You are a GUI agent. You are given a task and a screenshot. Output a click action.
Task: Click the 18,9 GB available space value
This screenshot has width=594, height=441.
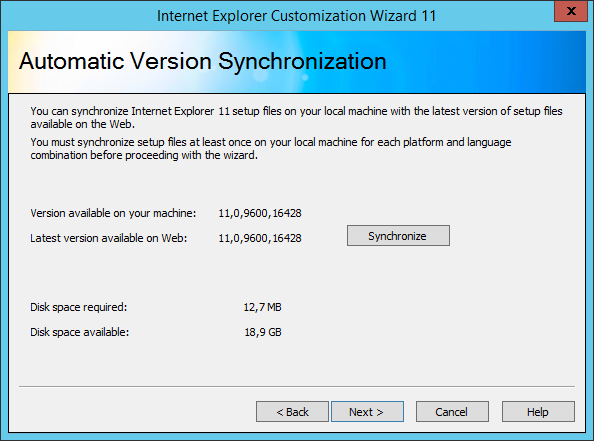[x=263, y=332]
